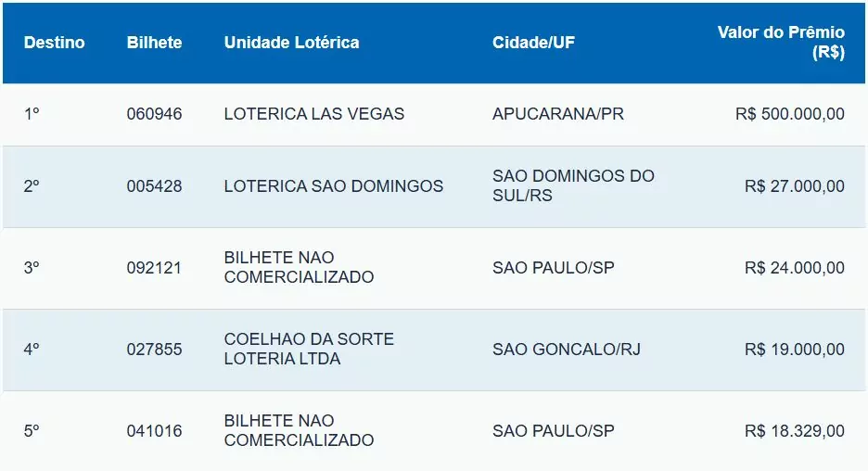The image size is (868, 471).
Task: Click the Unidade Lotérica column header
Action: tap(291, 43)
